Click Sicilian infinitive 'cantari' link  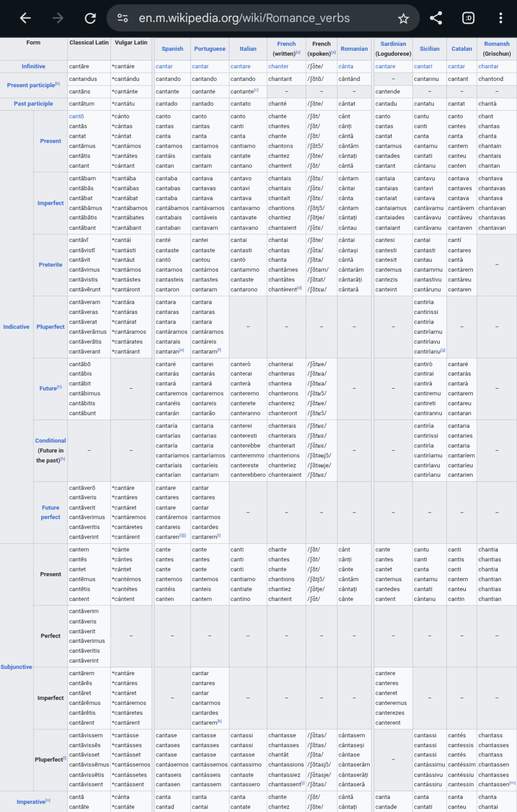[x=423, y=66]
